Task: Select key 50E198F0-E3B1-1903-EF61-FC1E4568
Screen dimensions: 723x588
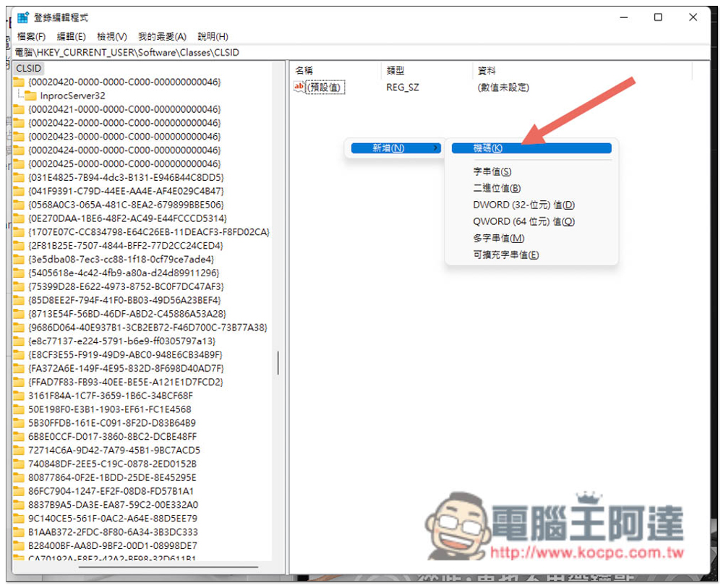Action: pyautogui.click(x=110, y=409)
